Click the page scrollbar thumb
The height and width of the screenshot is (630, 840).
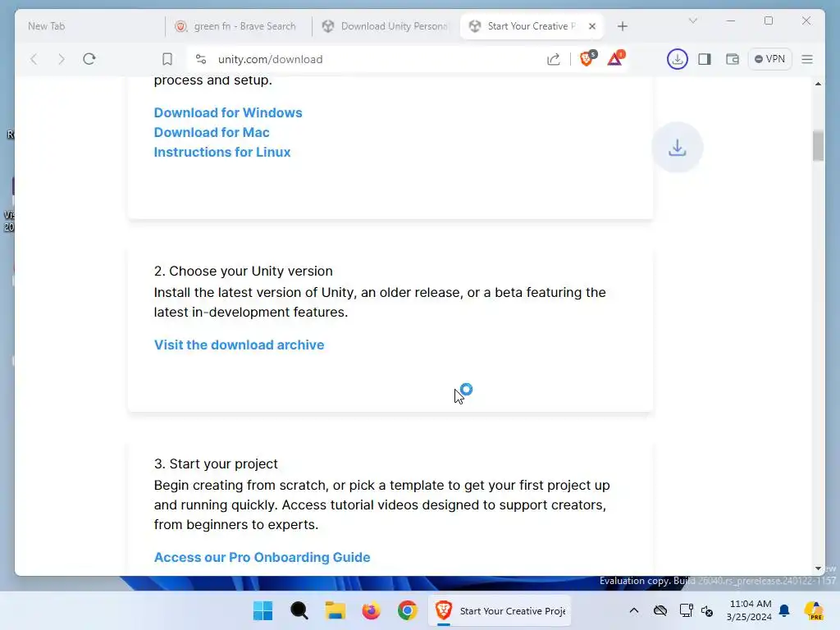coord(818,146)
